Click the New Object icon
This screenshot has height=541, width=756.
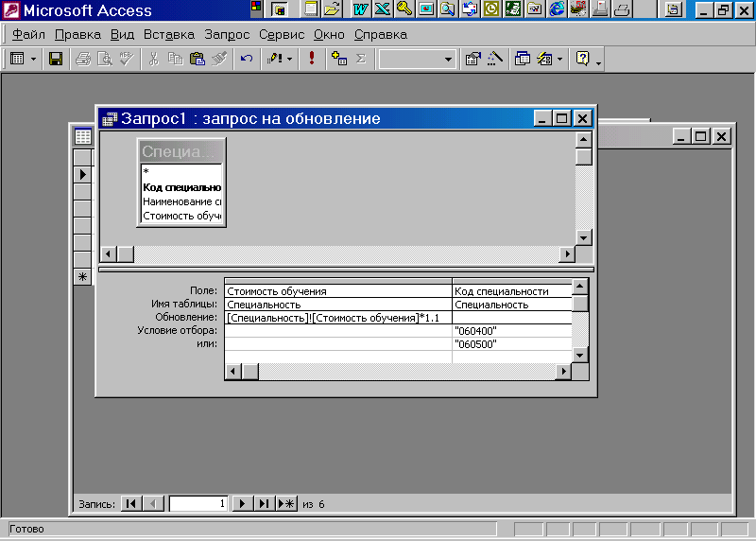click(x=545, y=59)
